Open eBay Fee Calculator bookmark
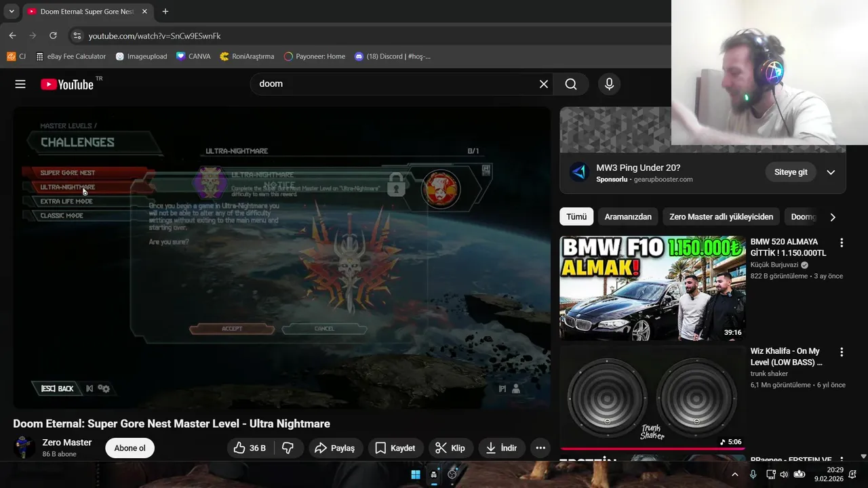The width and height of the screenshot is (868, 488). [x=71, y=56]
